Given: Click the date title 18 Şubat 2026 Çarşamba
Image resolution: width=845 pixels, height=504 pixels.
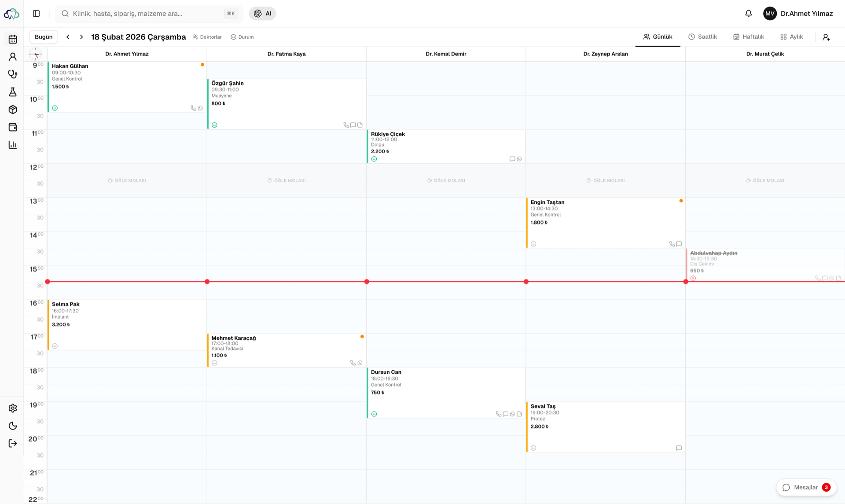Looking at the screenshot, I should (139, 37).
